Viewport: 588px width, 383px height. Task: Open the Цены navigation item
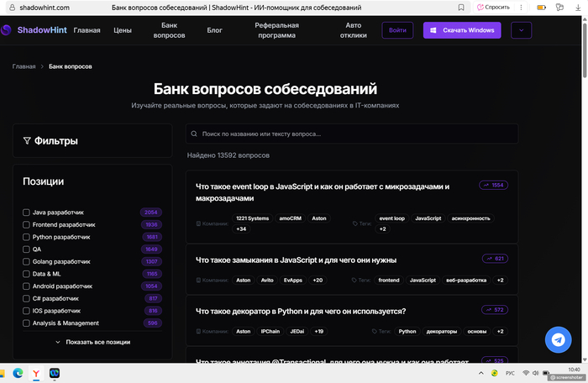tap(123, 30)
